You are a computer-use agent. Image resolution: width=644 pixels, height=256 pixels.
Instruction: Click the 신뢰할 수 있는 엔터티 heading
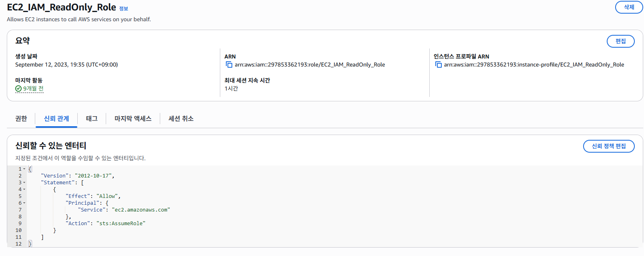pos(51,145)
